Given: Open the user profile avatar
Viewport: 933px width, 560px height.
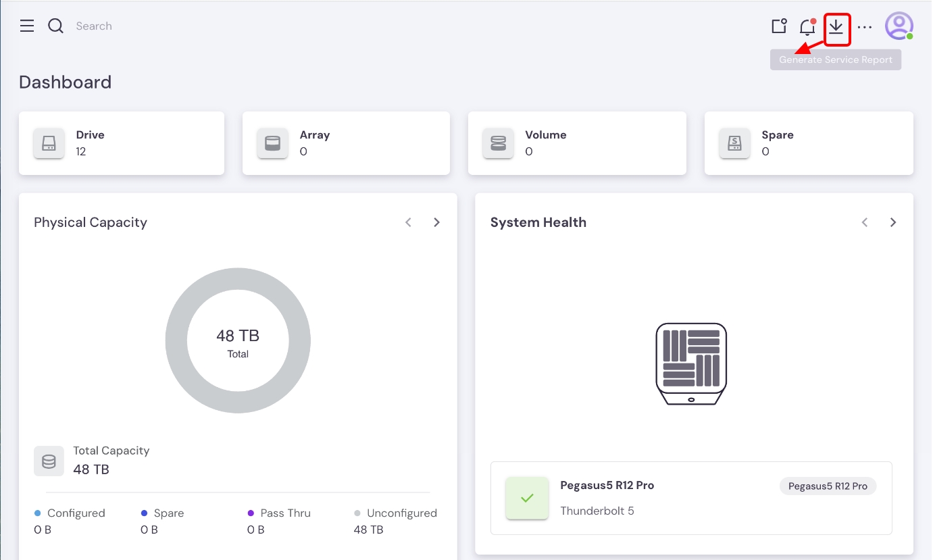Looking at the screenshot, I should point(899,26).
